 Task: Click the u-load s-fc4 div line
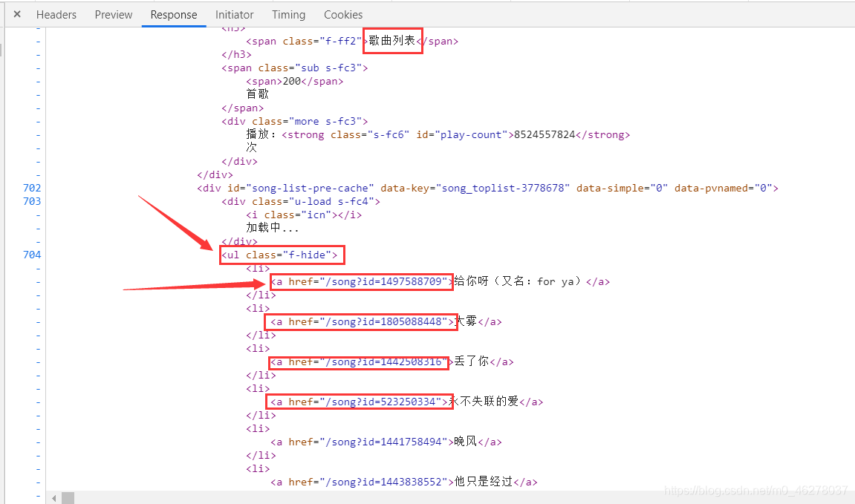pos(300,201)
